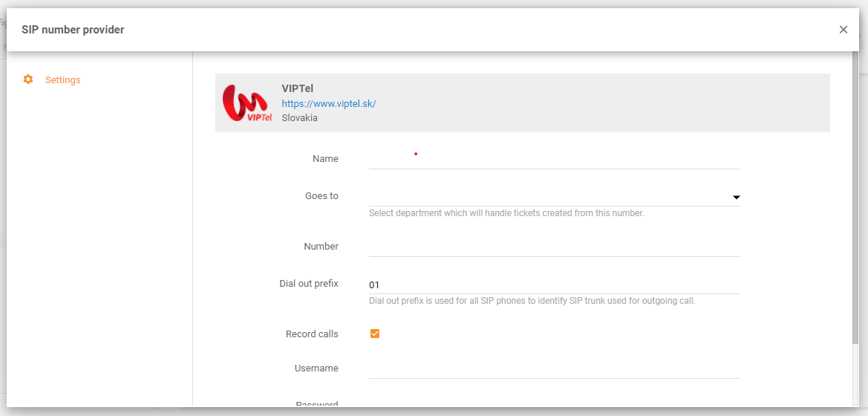Click the Record calls label
Viewport: 868px width, 416px height.
tap(312, 334)
